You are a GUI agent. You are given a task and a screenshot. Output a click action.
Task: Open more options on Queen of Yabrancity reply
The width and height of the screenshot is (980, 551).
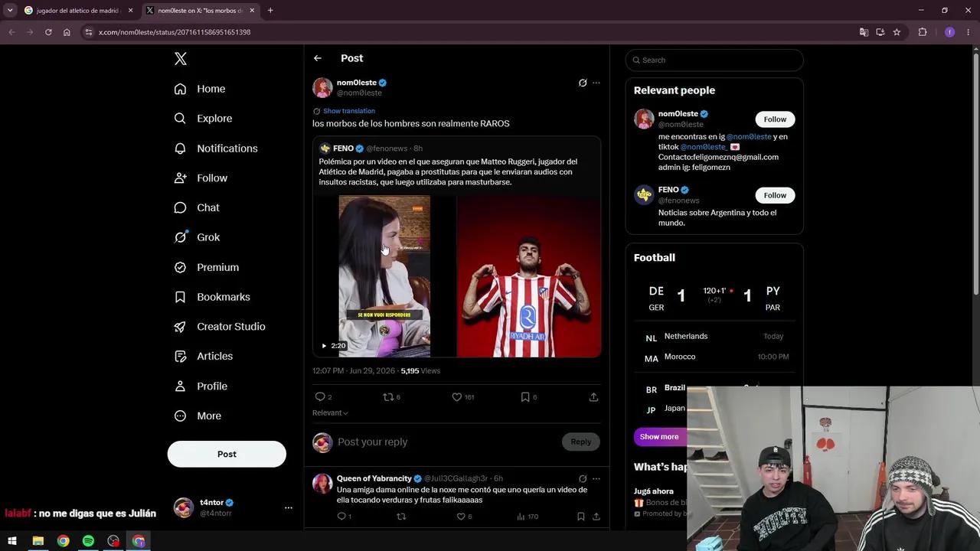(596, 479)
